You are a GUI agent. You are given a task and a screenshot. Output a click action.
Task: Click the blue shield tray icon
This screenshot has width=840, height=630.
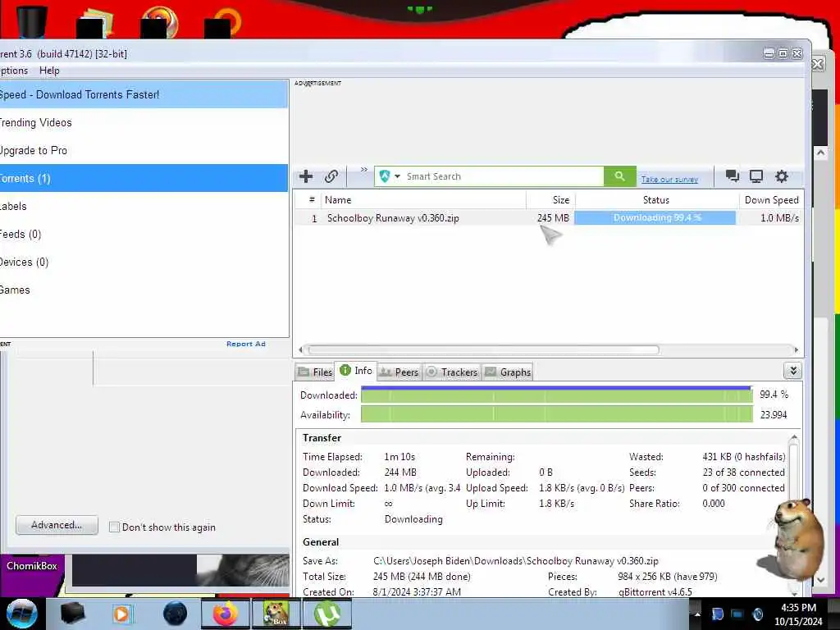tap(717, 614)
